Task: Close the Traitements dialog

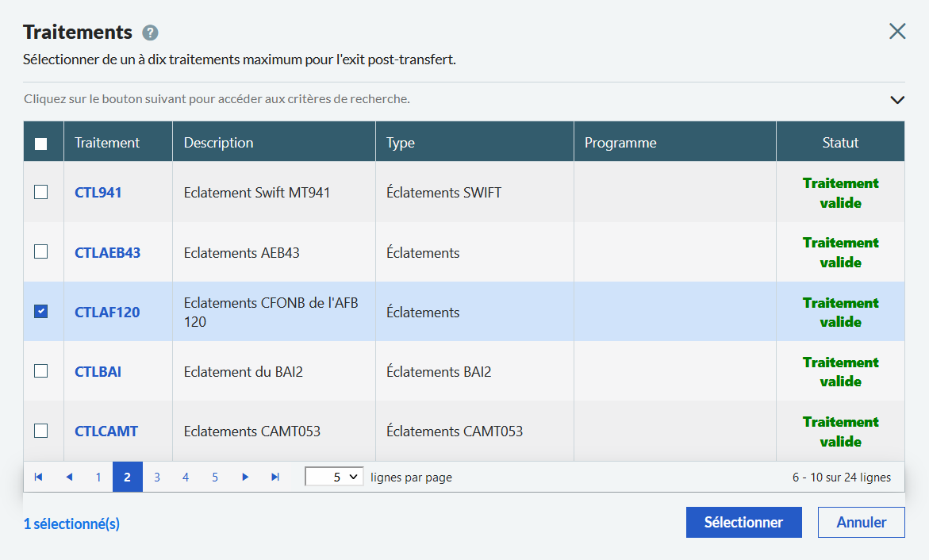Action: coord(897,31)
